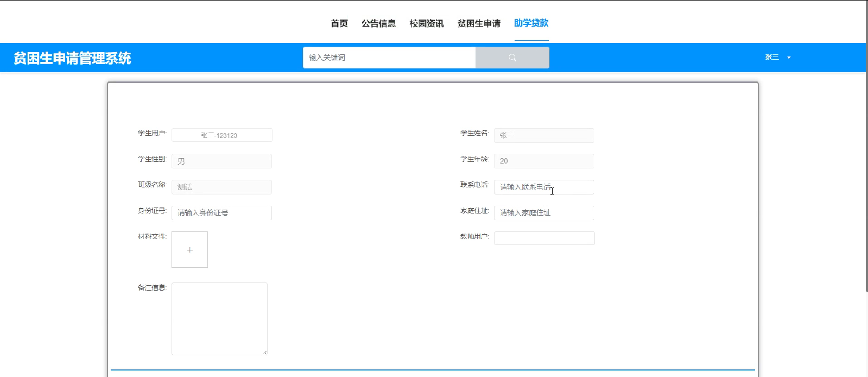The height and width of the screenshot is (377, 868).
Task: Click the 备注信息 text area
Action: (219, 319)
